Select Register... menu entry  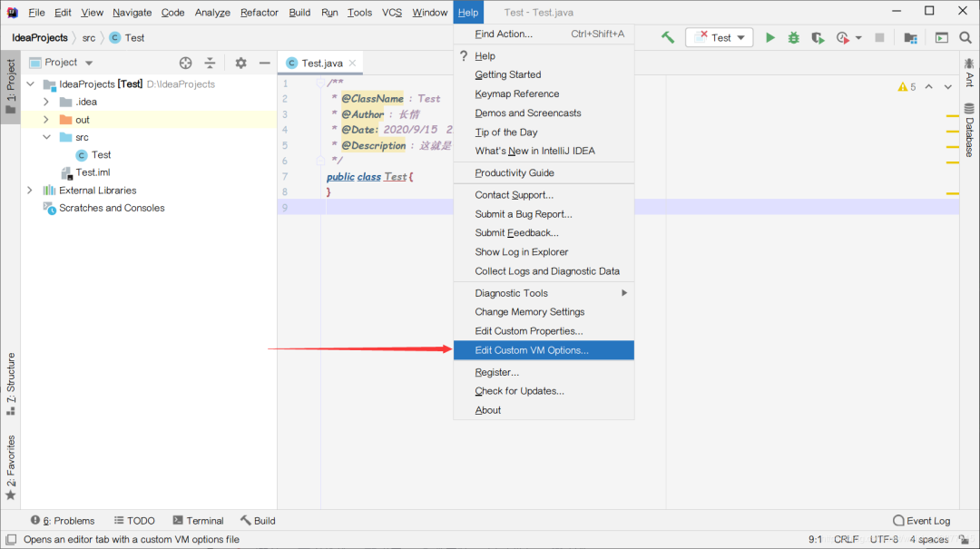click(544, 372)
